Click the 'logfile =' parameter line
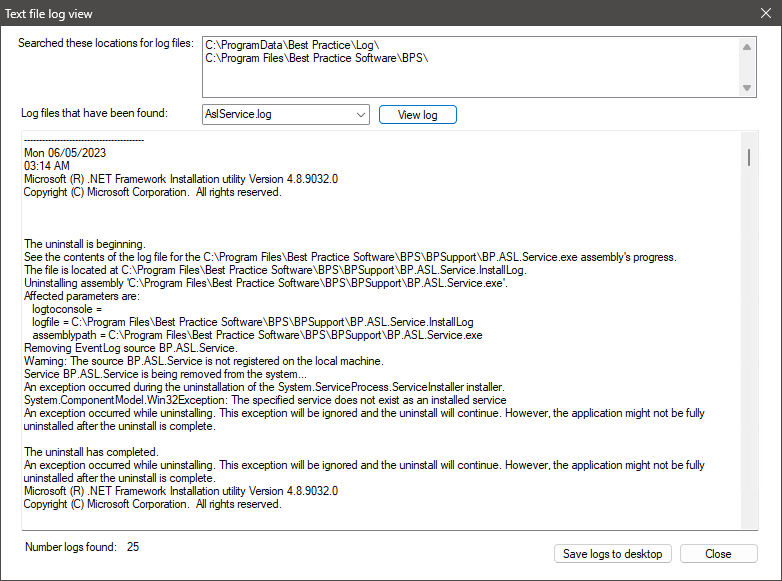This screenshot has width=782, height=581. pos(253,322)
